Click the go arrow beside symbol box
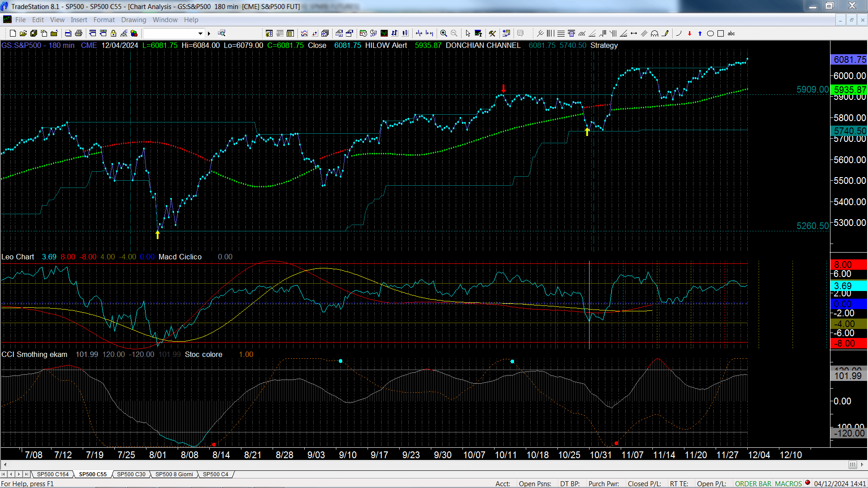The image size is (868, 488). pos(209,33)
